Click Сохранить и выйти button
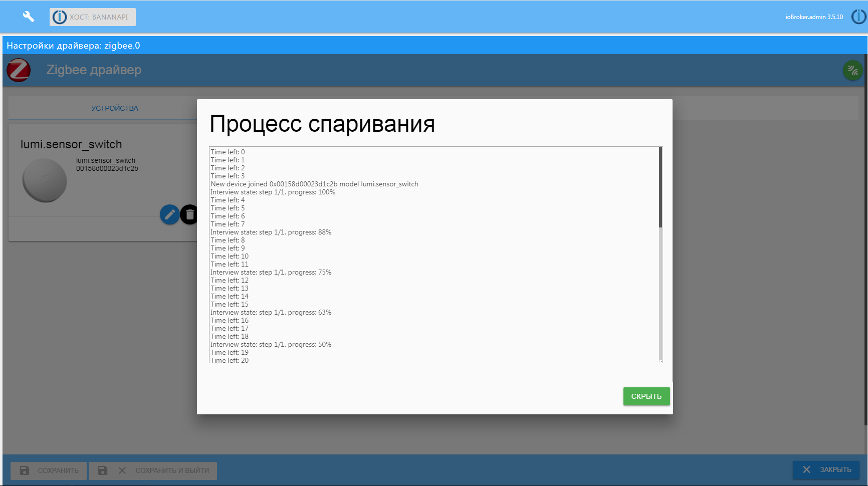The height and width of the screenshot is (486, 868). (153, 470)
